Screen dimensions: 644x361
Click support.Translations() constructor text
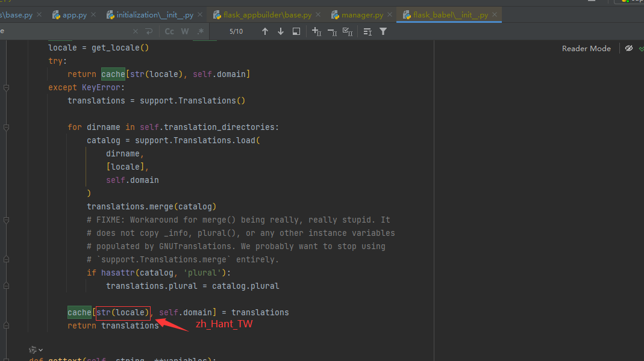[193, 101]
